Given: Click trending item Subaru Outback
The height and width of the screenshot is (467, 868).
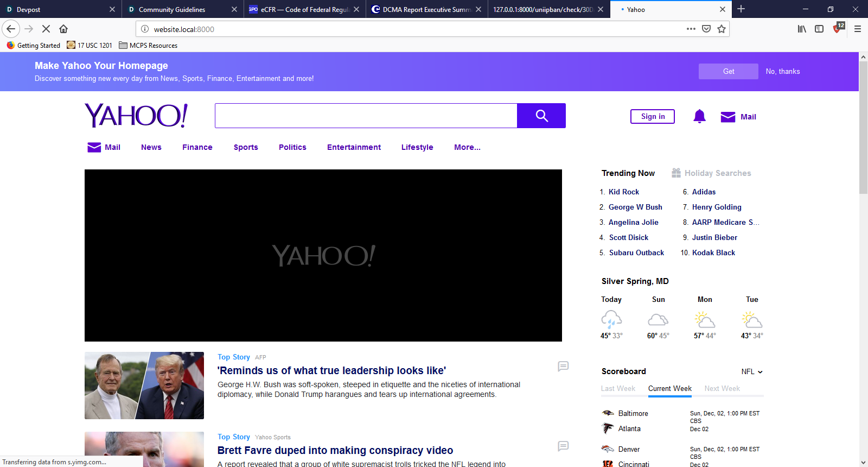Looking at the screenshot, I should click(x=636, y=253).
